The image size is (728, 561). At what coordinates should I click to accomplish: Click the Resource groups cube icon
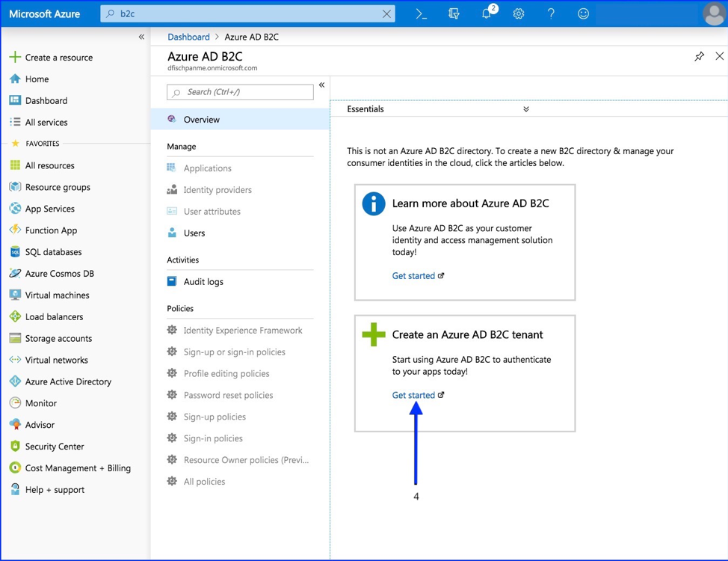pos(15,187)
